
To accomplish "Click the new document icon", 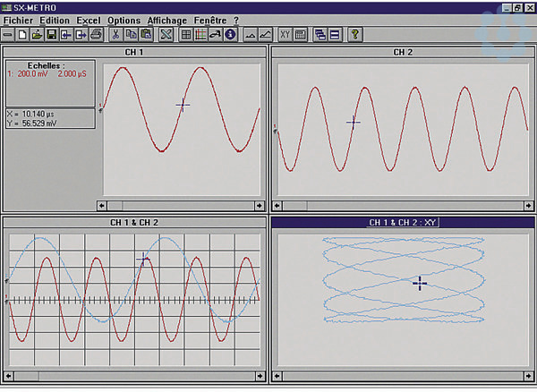I will 22,35.
